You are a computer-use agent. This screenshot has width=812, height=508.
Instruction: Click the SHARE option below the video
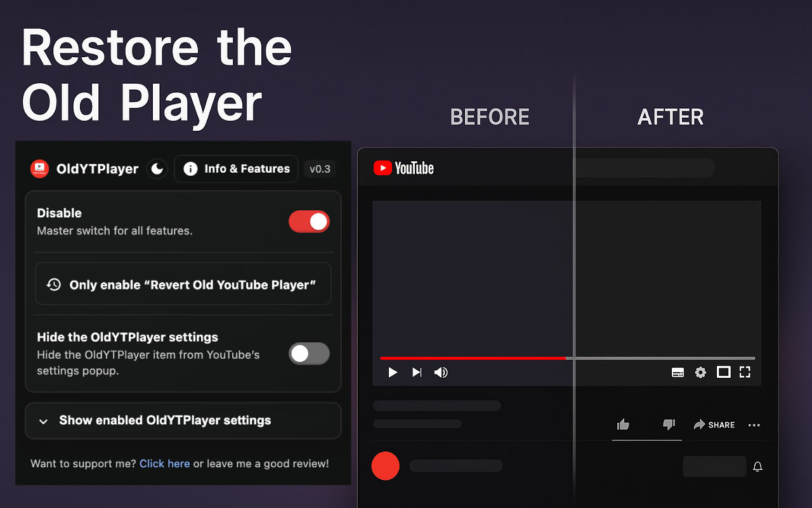714,425
